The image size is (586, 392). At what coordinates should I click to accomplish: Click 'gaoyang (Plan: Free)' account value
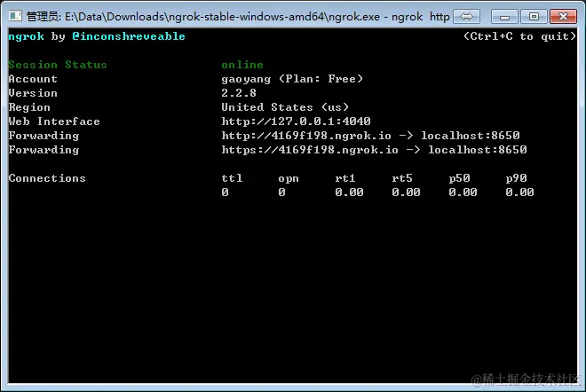click(x=292, y=79)
